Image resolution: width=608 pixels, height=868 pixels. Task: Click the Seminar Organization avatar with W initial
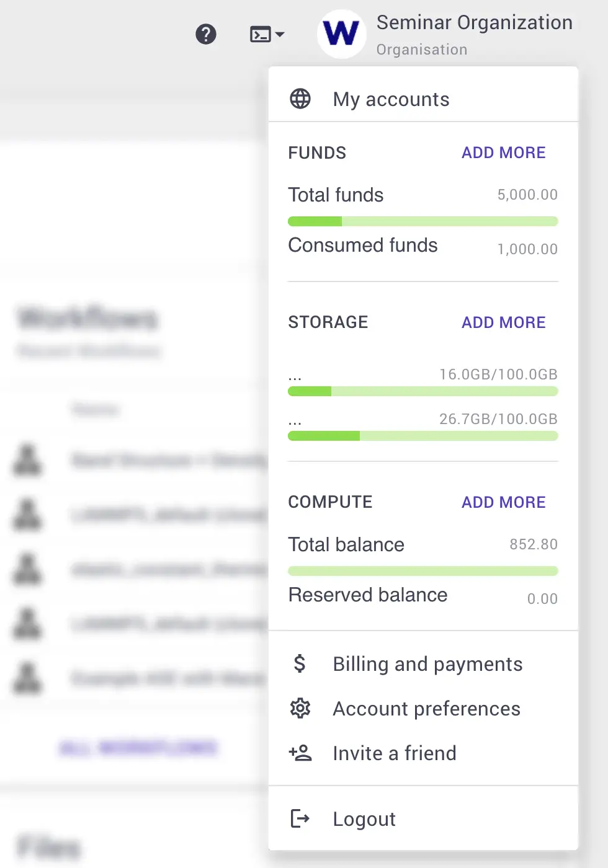(x=341, y=34)
